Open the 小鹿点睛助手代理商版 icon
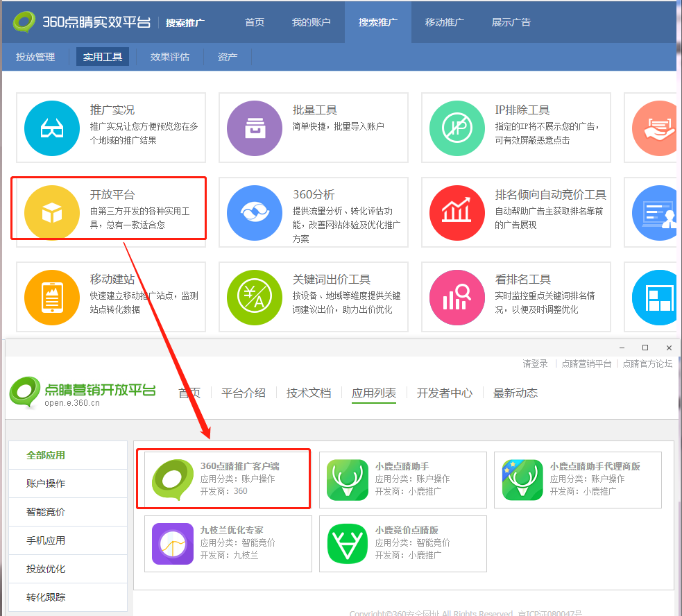This screenshot has height=616, width=682. [522, 480]
